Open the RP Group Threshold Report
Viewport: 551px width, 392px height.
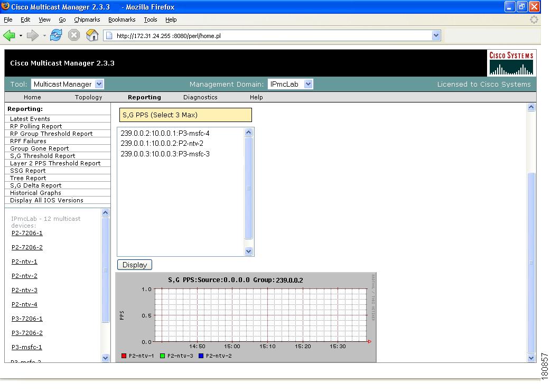(x=51, y=134)
